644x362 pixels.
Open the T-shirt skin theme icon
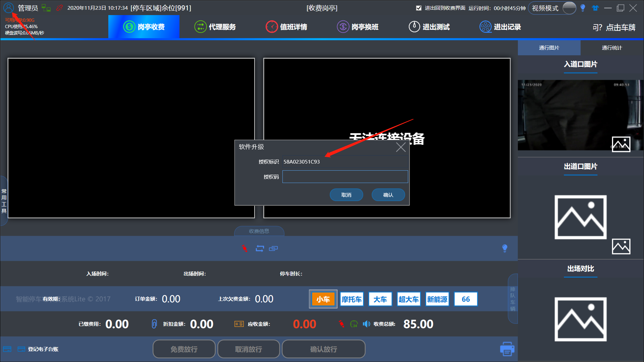pos(595,8)
